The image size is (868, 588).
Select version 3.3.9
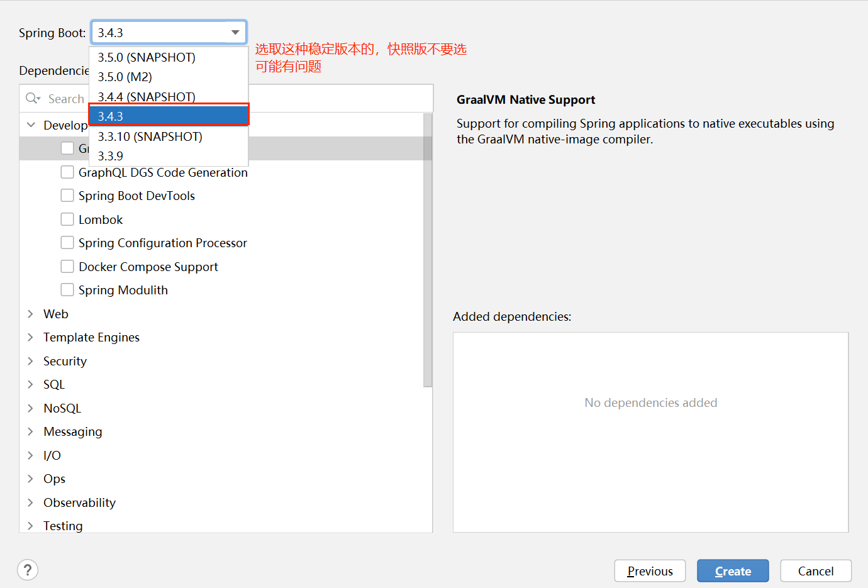point(169,156)
